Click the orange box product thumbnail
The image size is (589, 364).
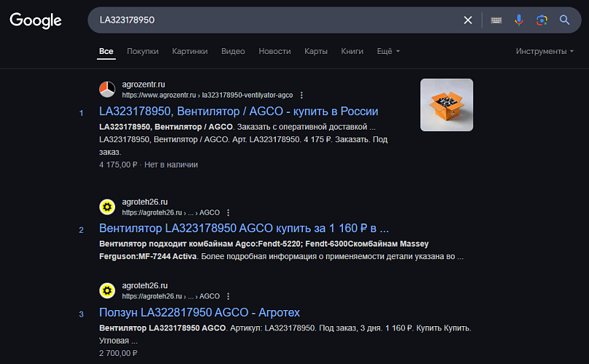click(446, 105)
